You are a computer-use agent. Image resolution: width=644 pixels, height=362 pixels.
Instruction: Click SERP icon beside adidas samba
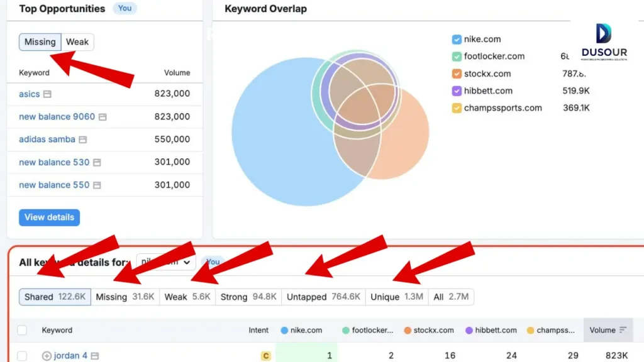click(x=82, y=140)
